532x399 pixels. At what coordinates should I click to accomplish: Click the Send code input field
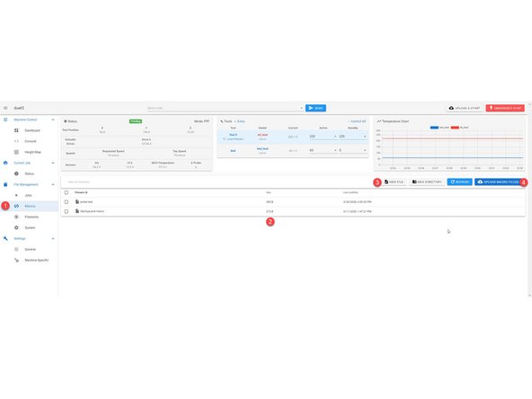223,108
